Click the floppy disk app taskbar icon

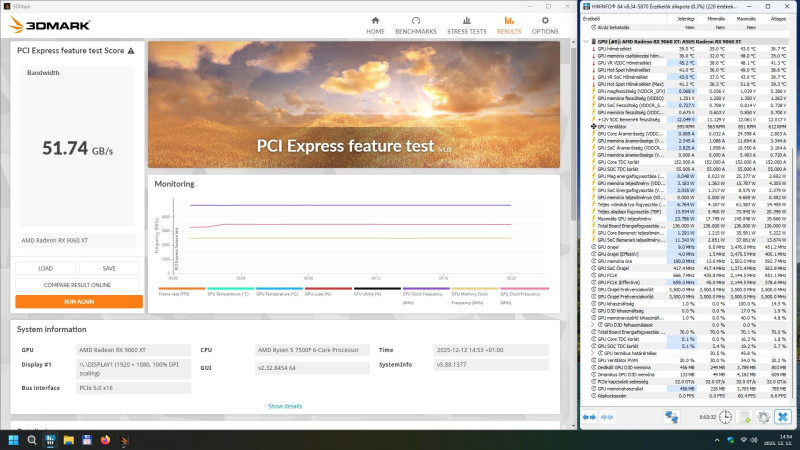87,440
